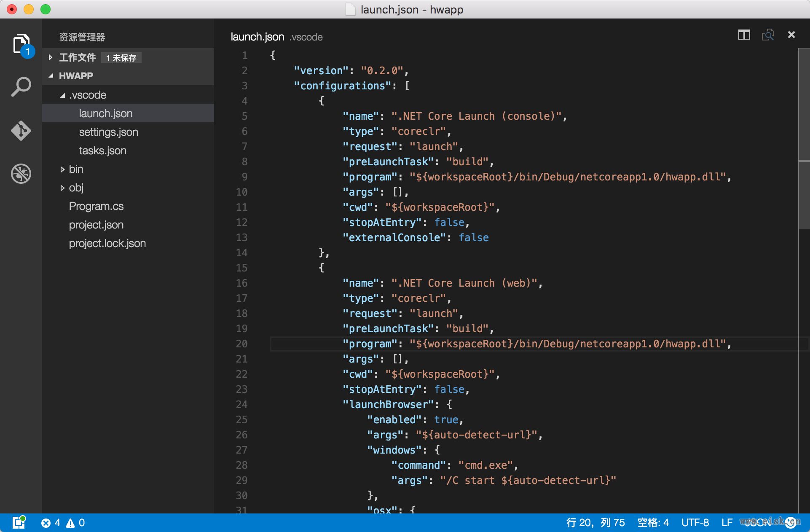Viewport: 810px width, 532px height.
Task: Click the errors count icon in the status bar
Action: pos(46,523)
